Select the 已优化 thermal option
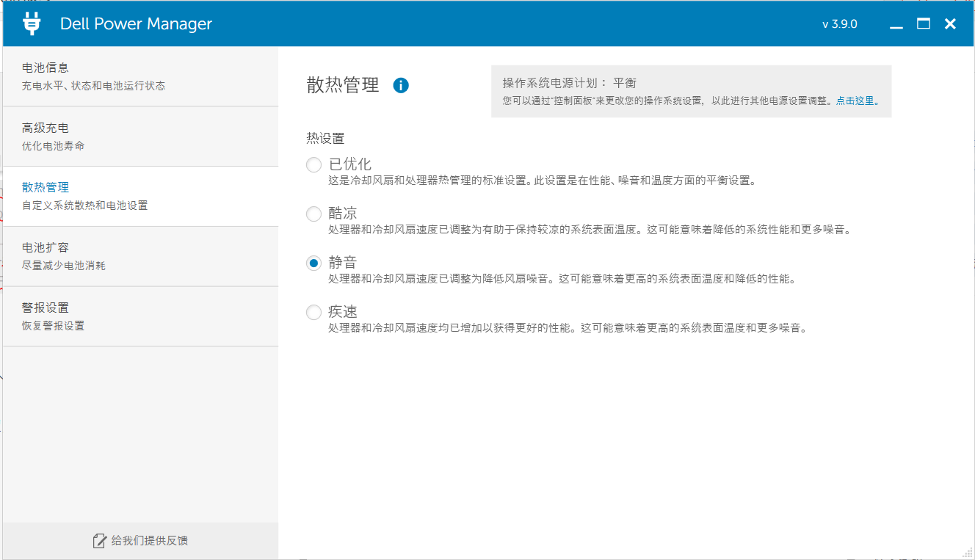This screenshot has height=560, width=975. (x=313, y=165)
